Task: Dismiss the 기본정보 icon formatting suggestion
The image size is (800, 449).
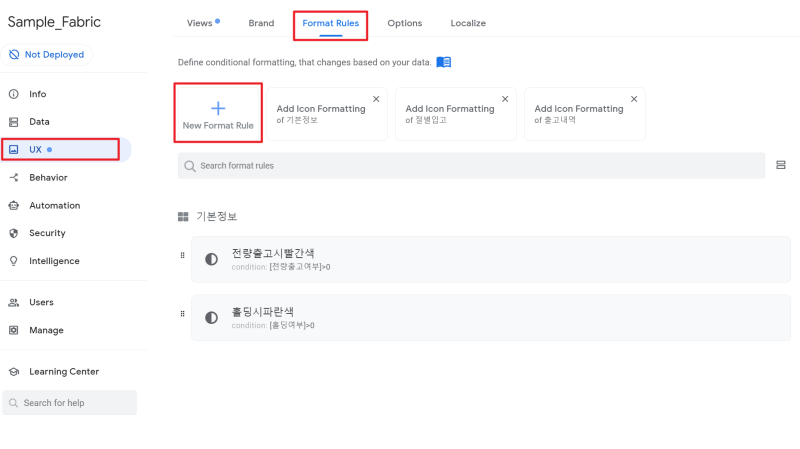Action: tap(376, 99)
